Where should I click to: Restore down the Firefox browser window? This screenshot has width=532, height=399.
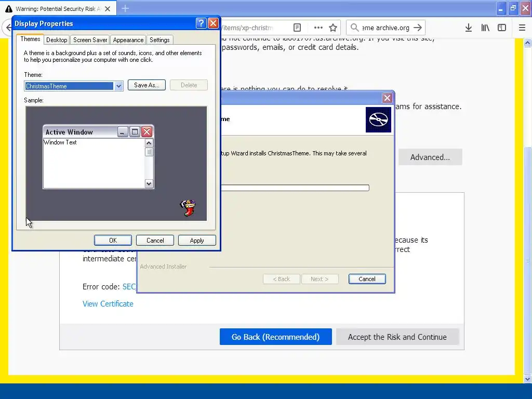coord(513,8)
